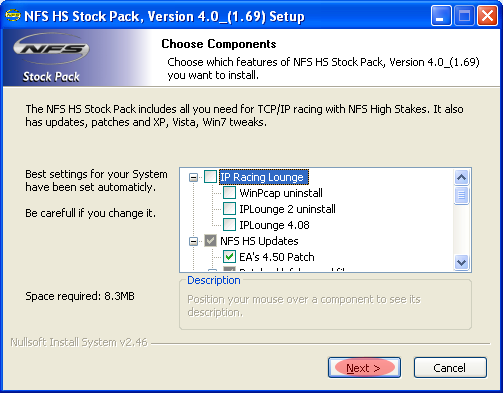
Task: Click the component list scrollbar thumb
Action: point(462,195)
